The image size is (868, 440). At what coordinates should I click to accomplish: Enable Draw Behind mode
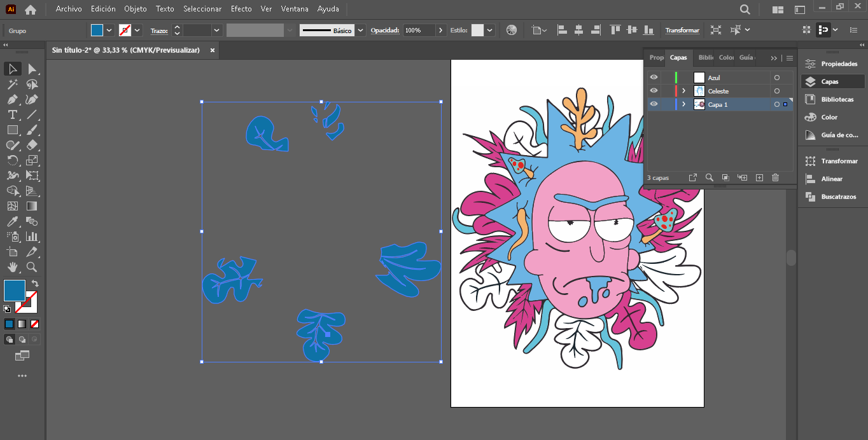pyautogui.click(x=22, y=340)
